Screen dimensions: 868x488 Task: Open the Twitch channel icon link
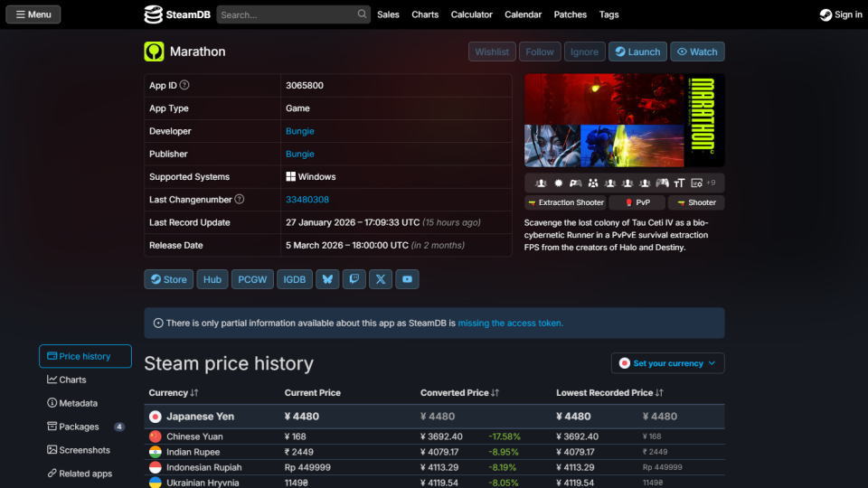(x=354, y=279)
